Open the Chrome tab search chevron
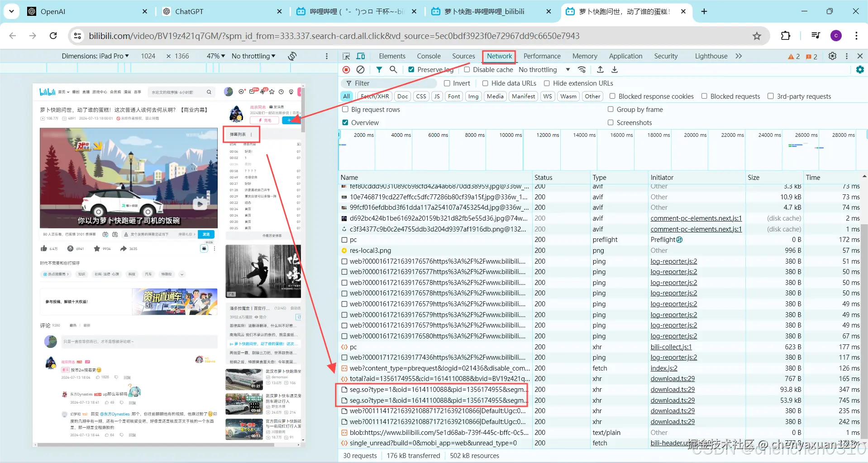 tap(11, 11)
